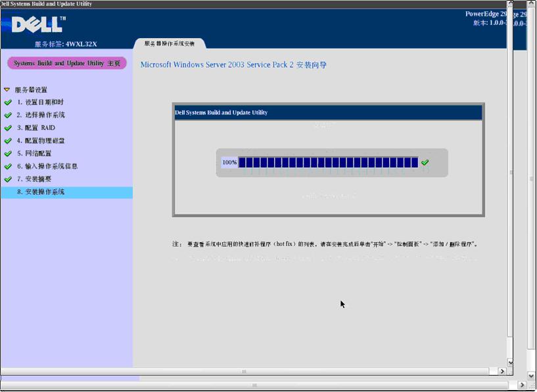Click checkmark beside 5. 网络配置
Image resolution: width=537 pixels, height=392 pixels.
pos(8,154)
